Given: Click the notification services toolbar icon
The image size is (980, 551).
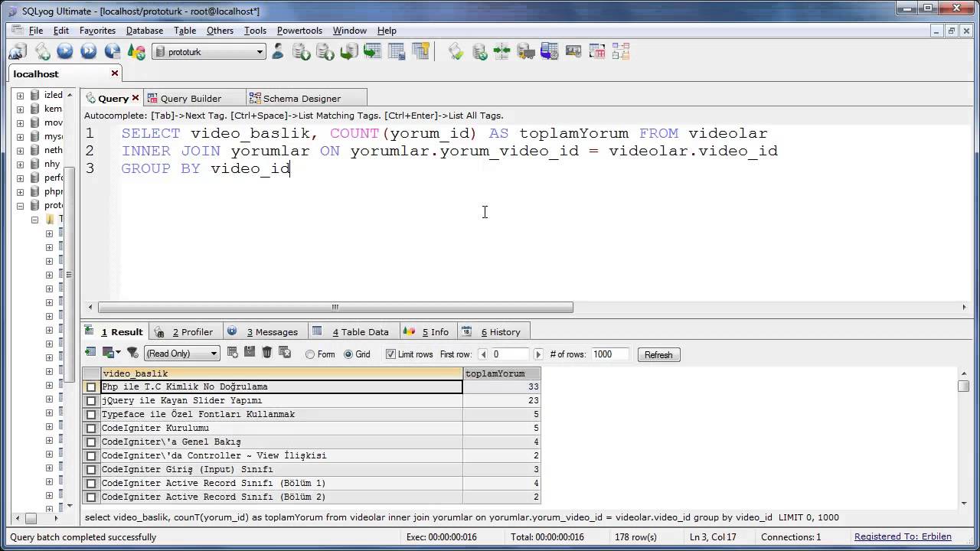Looking at the screenshot, I should tap(550, 51).
